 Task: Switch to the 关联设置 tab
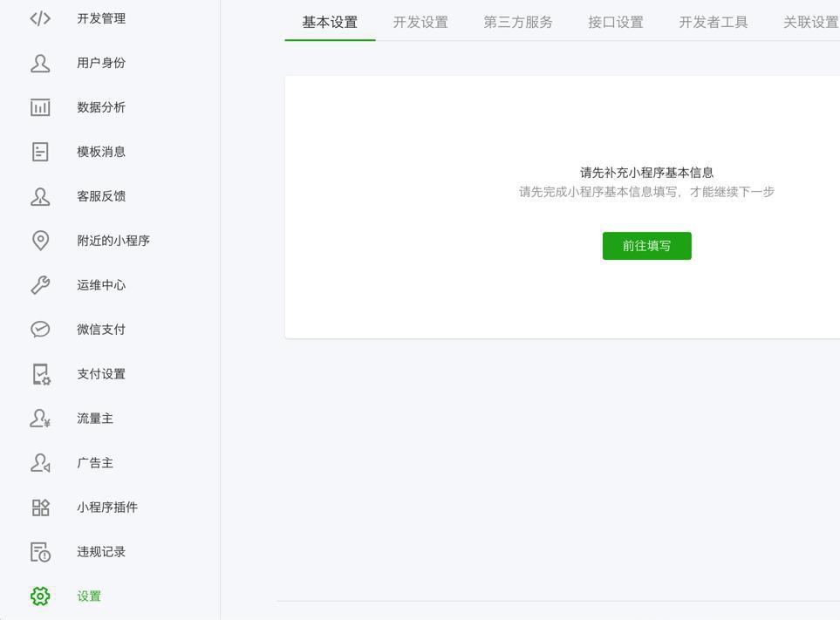[811, 23]
